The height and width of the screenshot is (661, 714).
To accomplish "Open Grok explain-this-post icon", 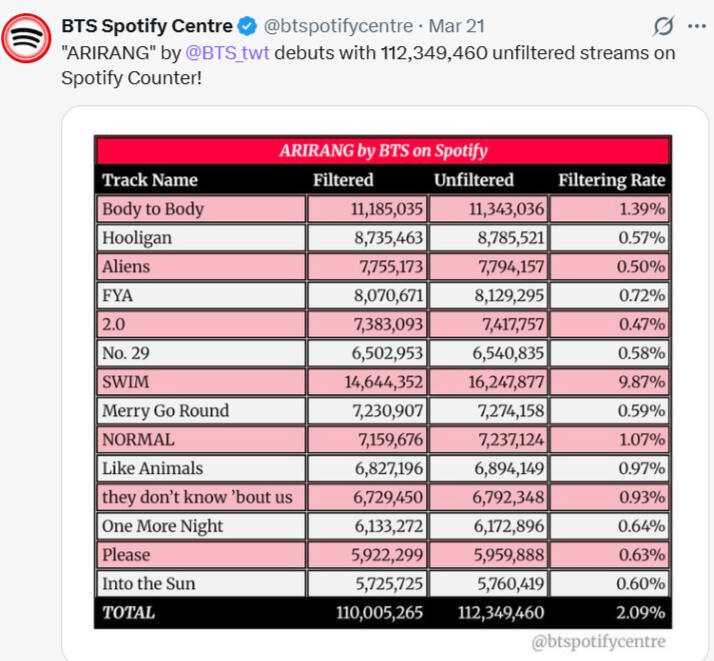I will [x=661, y=26].
